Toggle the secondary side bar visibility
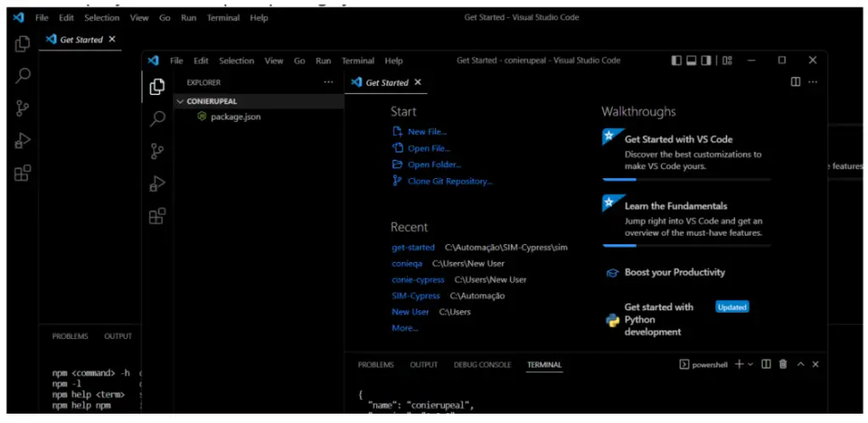Viewport: 868px width, 423px height. tap(707, 60)
